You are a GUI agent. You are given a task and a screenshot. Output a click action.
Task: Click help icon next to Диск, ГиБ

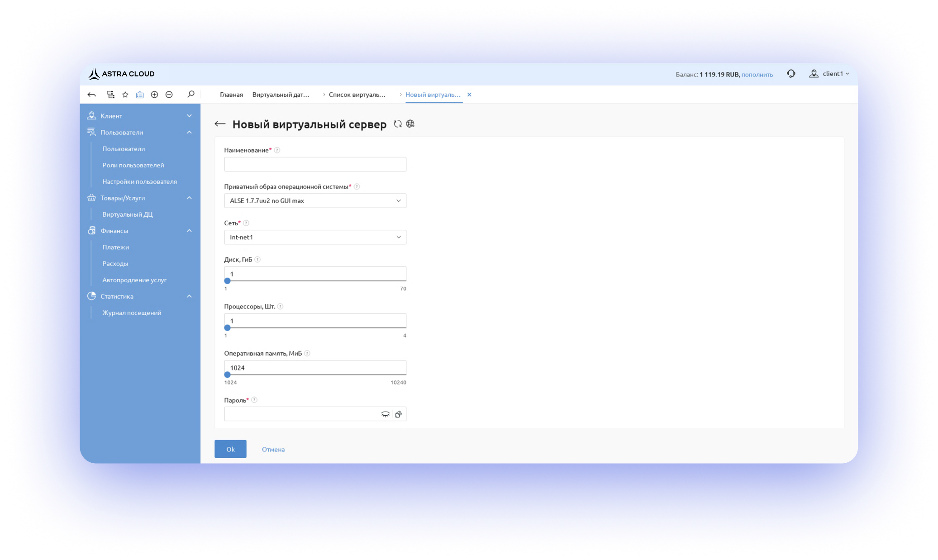click(257, 260)
